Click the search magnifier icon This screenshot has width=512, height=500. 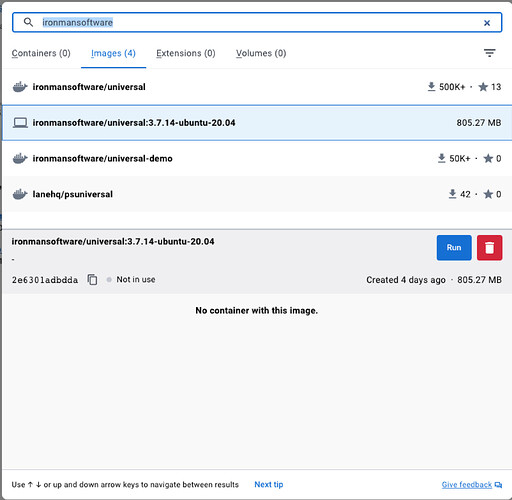28,22
